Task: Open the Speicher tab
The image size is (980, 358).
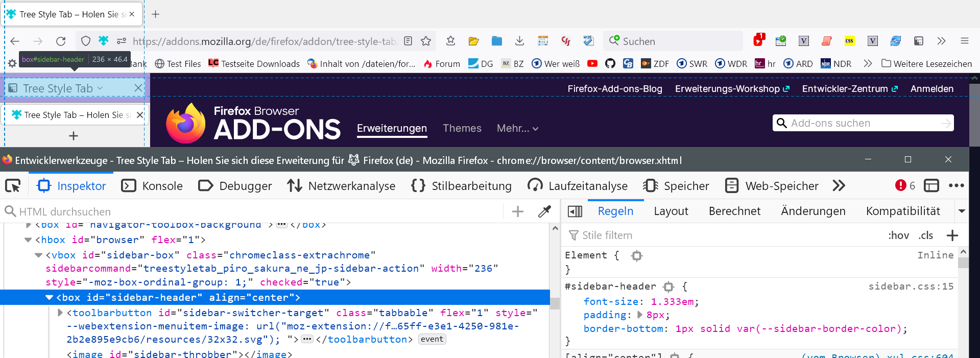Action: (x=676, y=186)
